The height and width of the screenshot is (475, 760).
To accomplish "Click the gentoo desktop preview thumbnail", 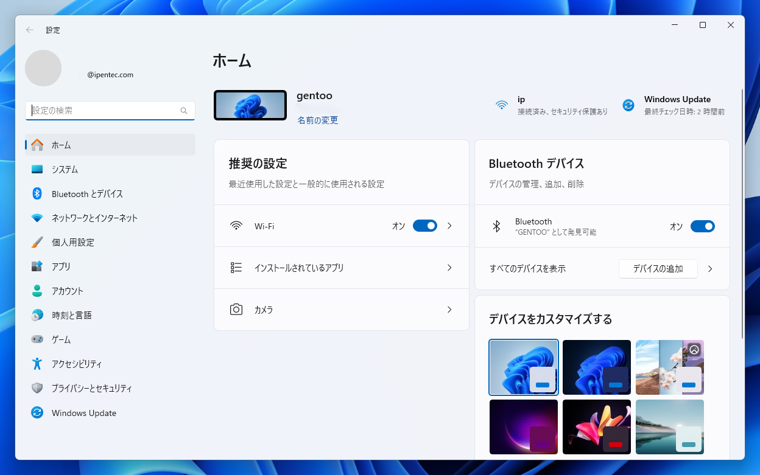I will [250, 105].
